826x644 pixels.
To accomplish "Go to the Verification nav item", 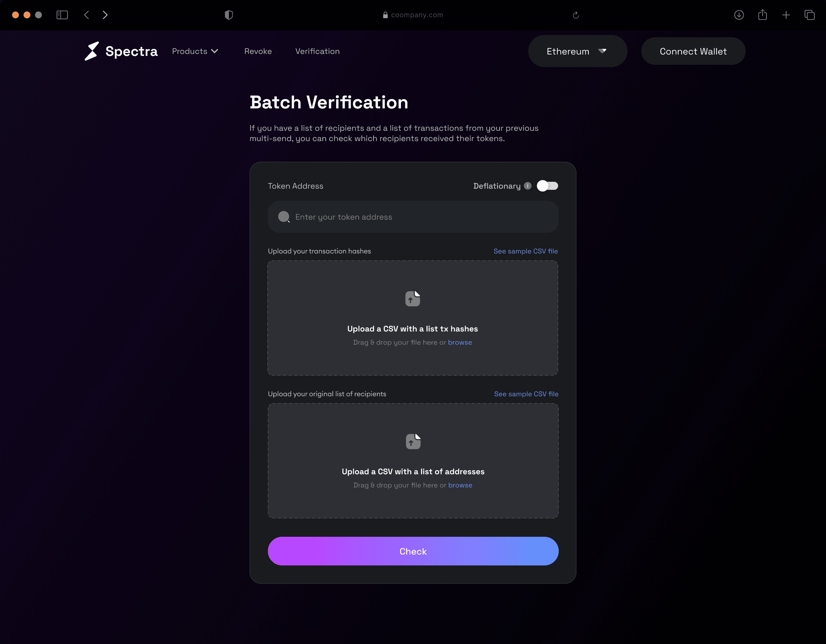I will point(317,51).
